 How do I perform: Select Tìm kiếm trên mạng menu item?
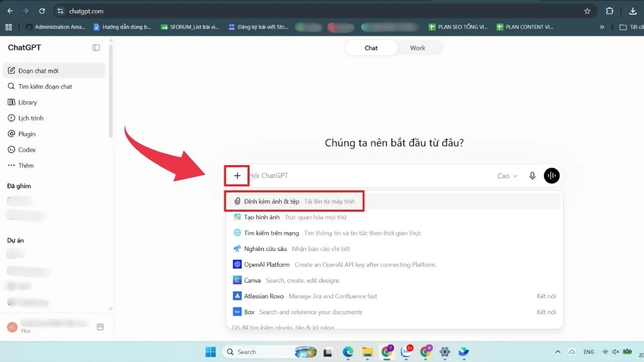pos(394,233)
